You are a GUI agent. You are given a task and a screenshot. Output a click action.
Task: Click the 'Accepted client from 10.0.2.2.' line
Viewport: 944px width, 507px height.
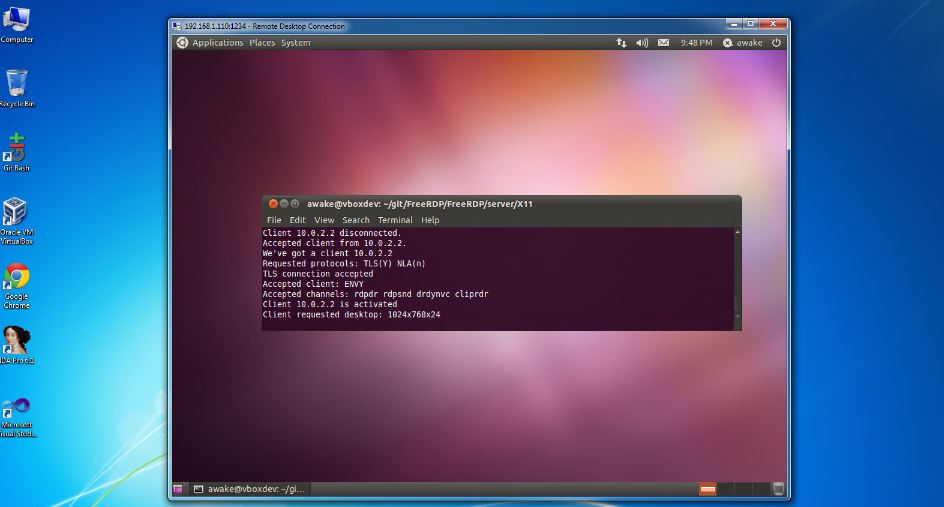click(334, 243)
